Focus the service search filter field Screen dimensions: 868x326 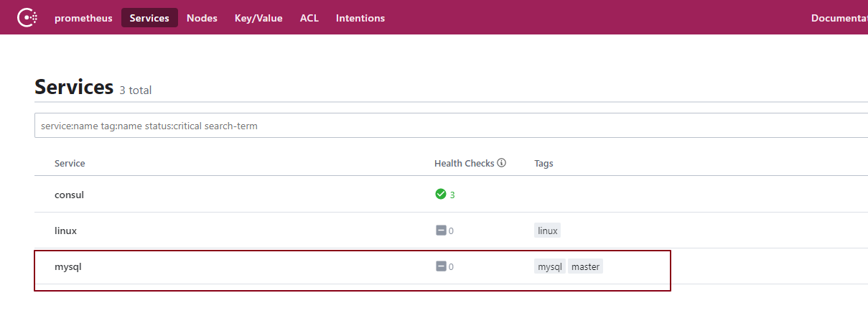[451, 126]
